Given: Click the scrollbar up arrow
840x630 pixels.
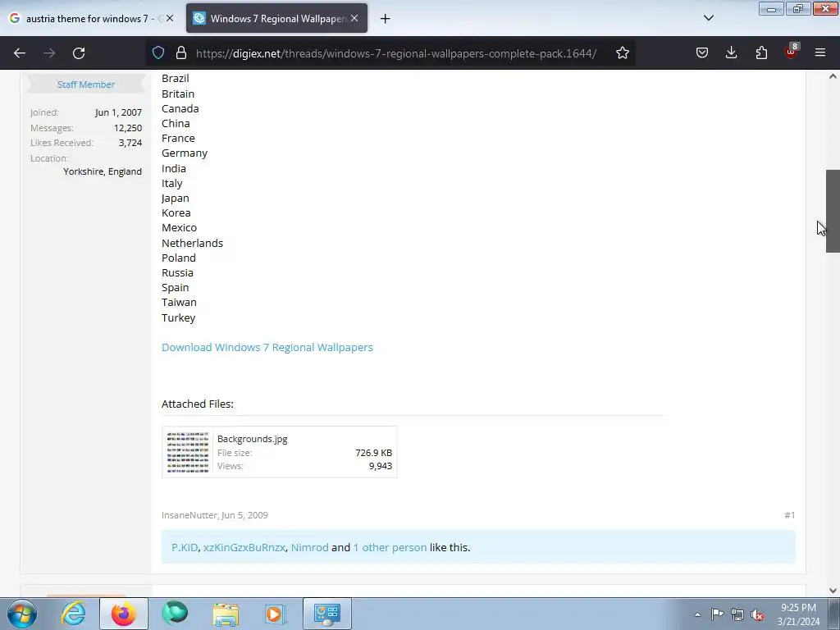Looking at the screenshot, I should point(833,76).
